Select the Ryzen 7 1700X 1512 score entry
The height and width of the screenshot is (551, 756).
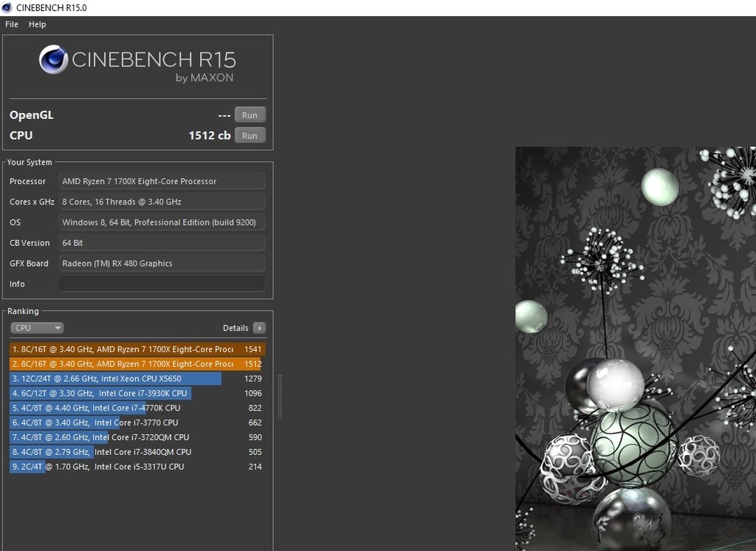[x=137, y=364]
